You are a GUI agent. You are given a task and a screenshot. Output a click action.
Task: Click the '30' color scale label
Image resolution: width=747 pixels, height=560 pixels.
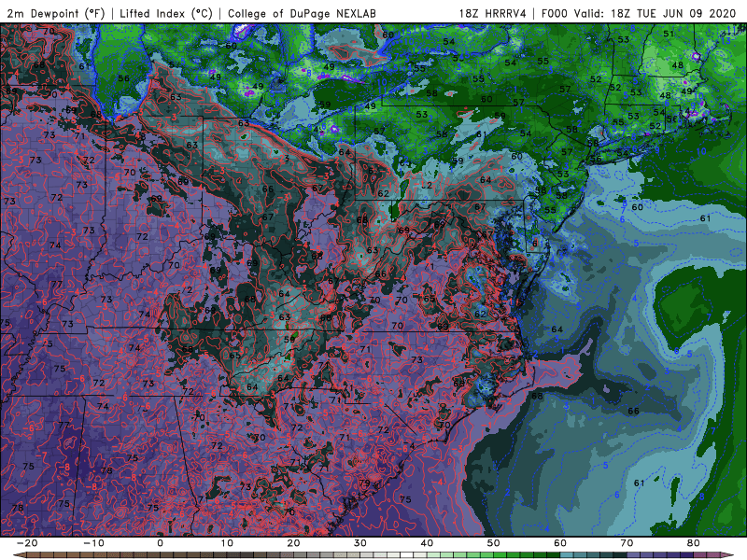[x=360, y=543]
